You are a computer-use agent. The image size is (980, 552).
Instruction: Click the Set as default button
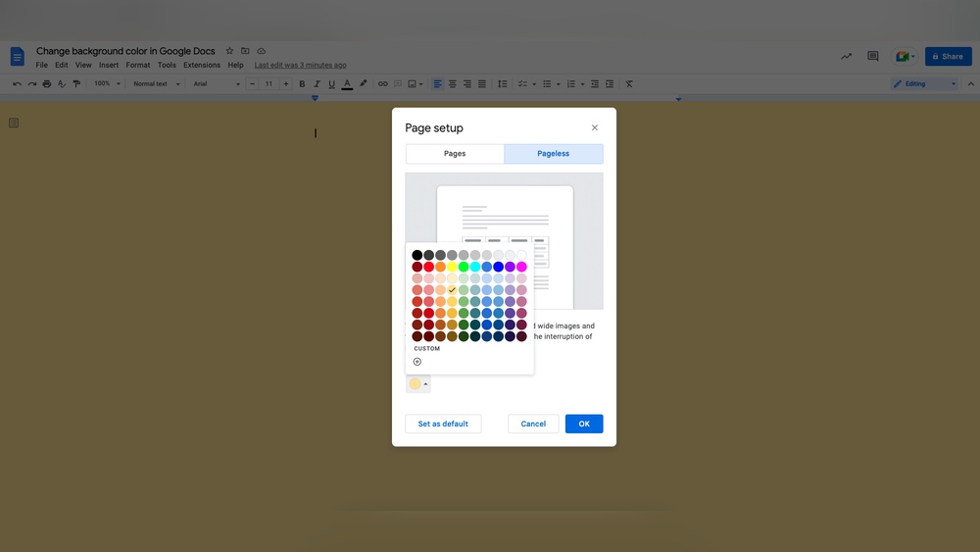(443, 424)
